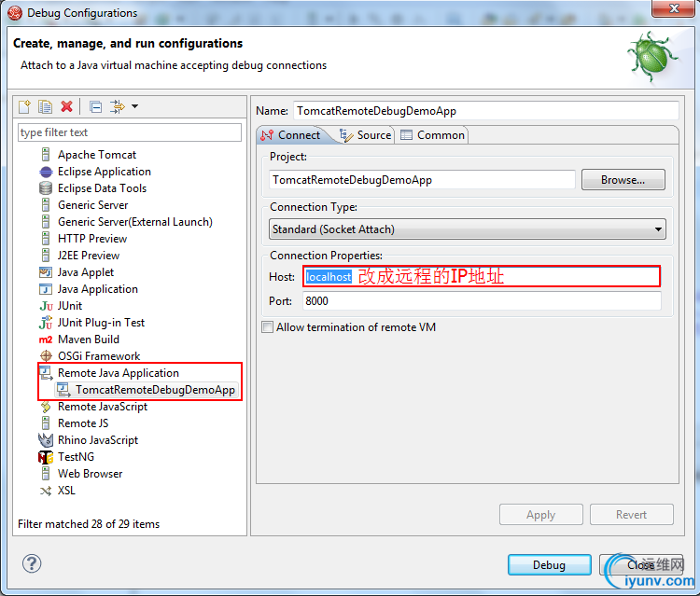Select Eclipse Application icon
The height and width of the screenshot is (596, 700).
46,172
